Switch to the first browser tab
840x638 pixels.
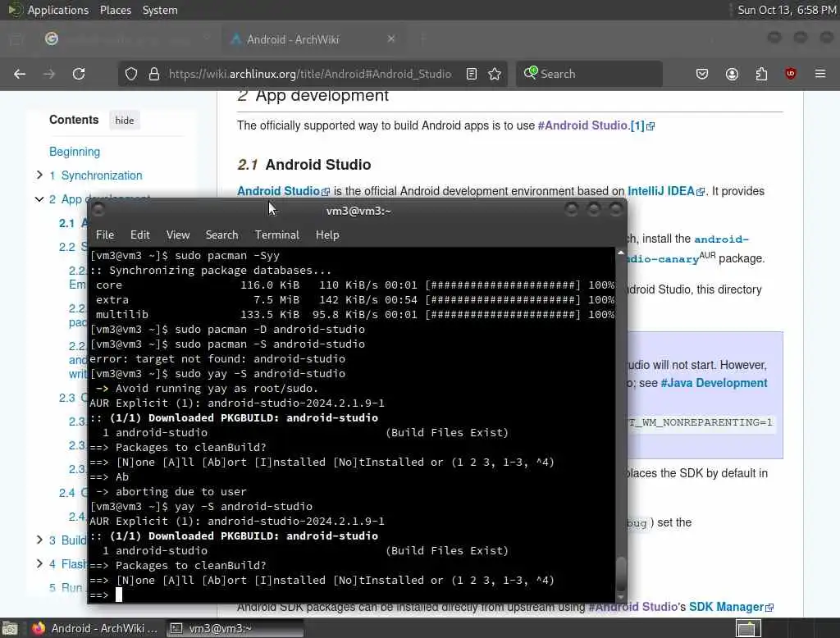(x=126, y=39)
